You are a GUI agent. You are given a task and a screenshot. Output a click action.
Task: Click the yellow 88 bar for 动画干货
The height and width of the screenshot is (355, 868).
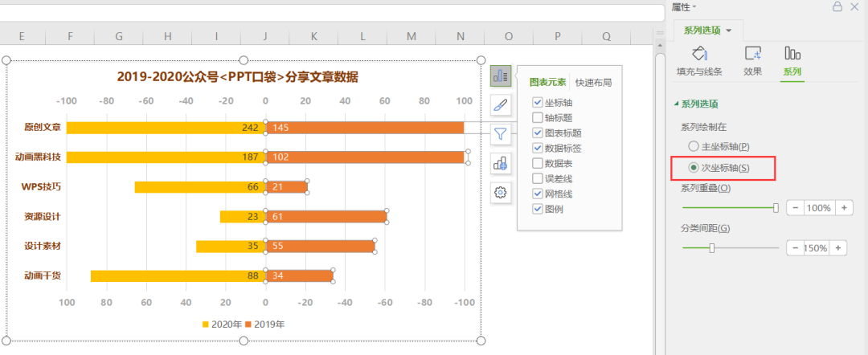[178, 276]
